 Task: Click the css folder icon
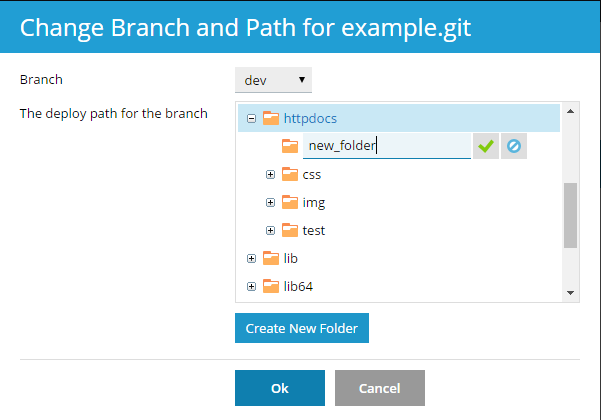pyautogui.click(x=290, y=174)
